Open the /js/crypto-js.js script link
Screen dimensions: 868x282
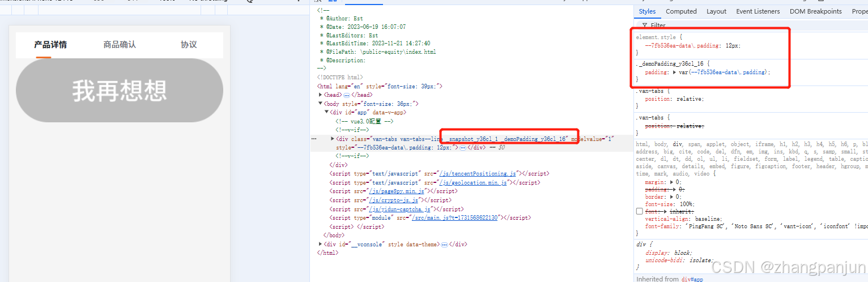point(393,200)
